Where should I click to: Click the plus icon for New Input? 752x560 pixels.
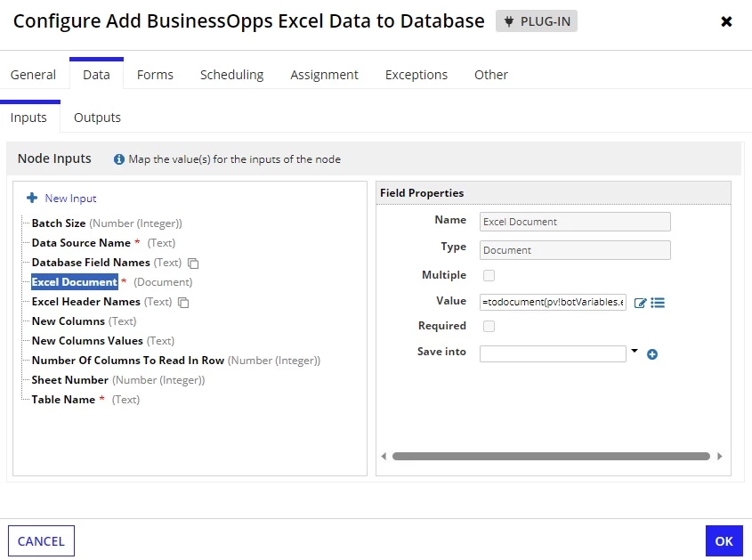point(32,198)
